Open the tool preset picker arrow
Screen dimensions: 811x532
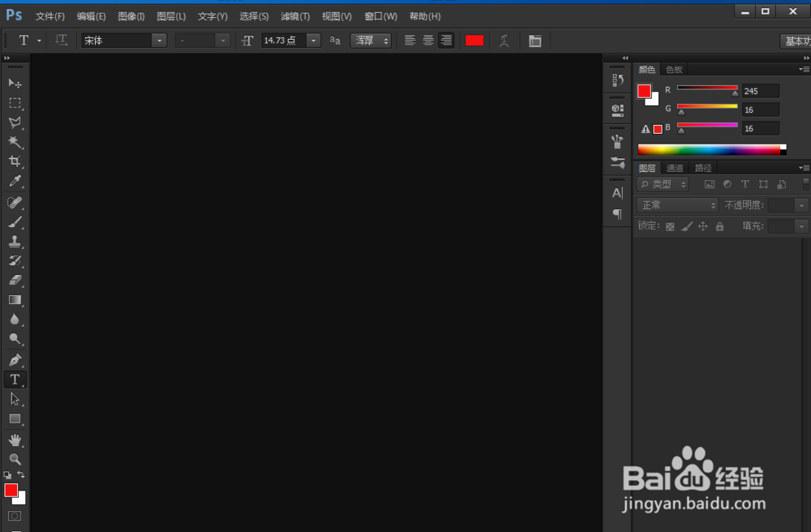pos(39,41)
